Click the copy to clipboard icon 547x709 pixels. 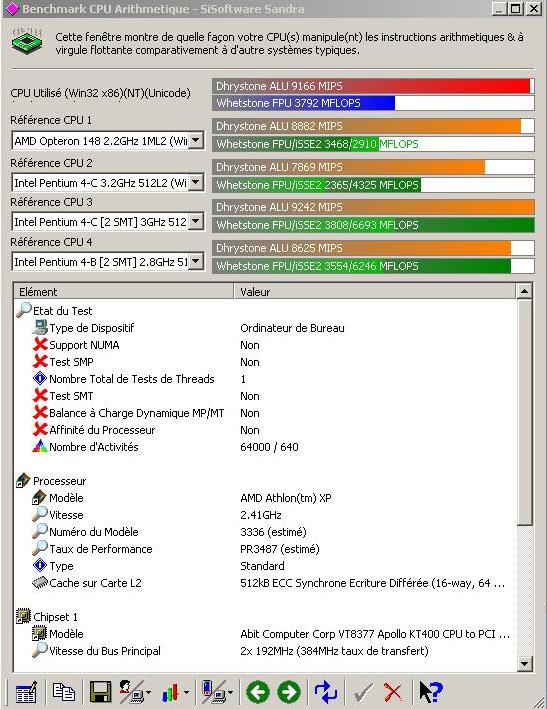click(x=63, y=692)
